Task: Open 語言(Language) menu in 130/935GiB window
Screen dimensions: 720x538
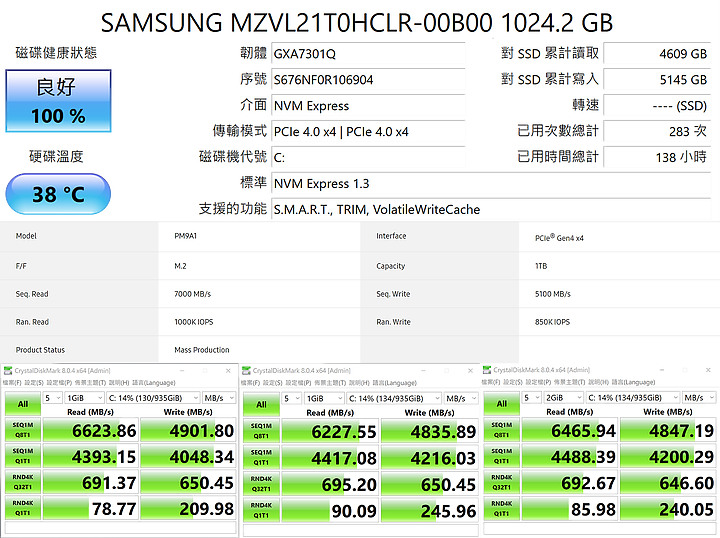Action: (154, 383)
